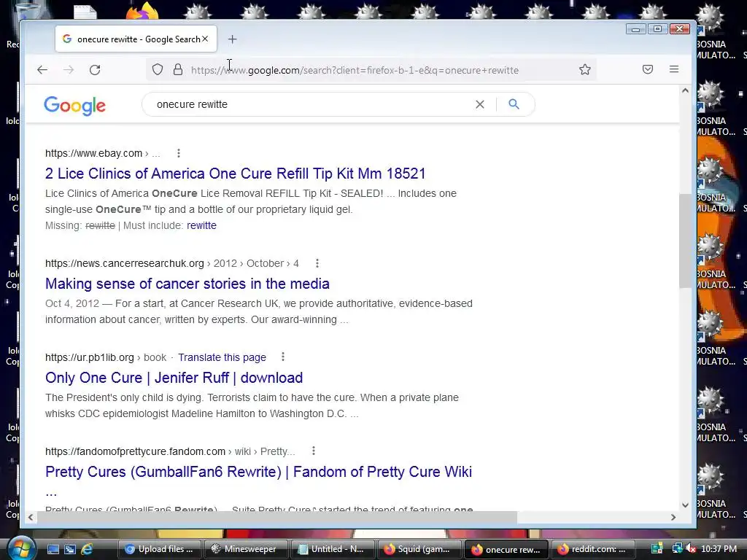The width and height of the screenshot is (747, 560).
Task: Click the vertical scrollbar thumb
Action: click(685, 241)
